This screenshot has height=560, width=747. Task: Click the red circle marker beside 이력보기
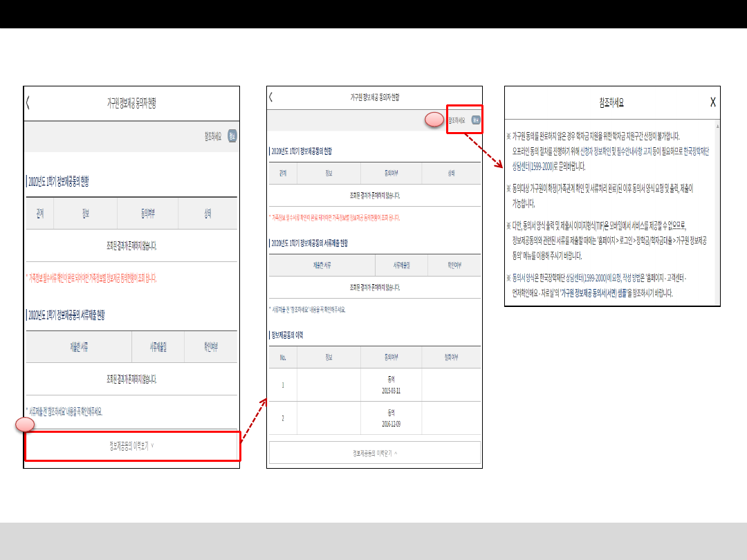point(25,425)
